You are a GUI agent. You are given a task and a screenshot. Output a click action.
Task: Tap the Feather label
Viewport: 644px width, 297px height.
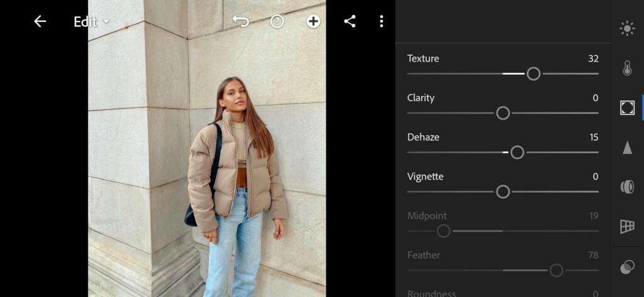pos(423,255)
